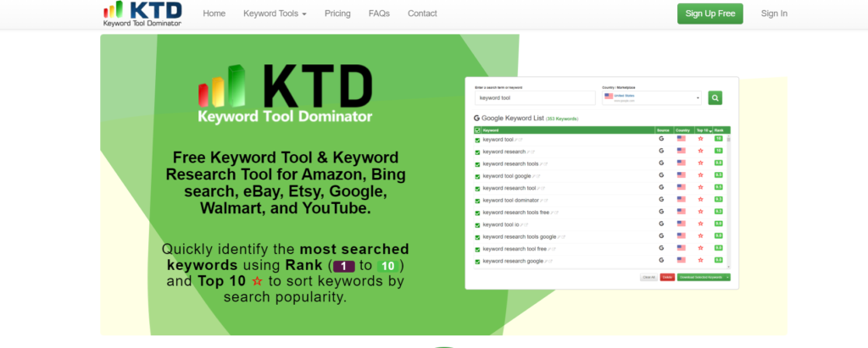
Task: Click the large KTD hero logo
Action: (285, 93)
